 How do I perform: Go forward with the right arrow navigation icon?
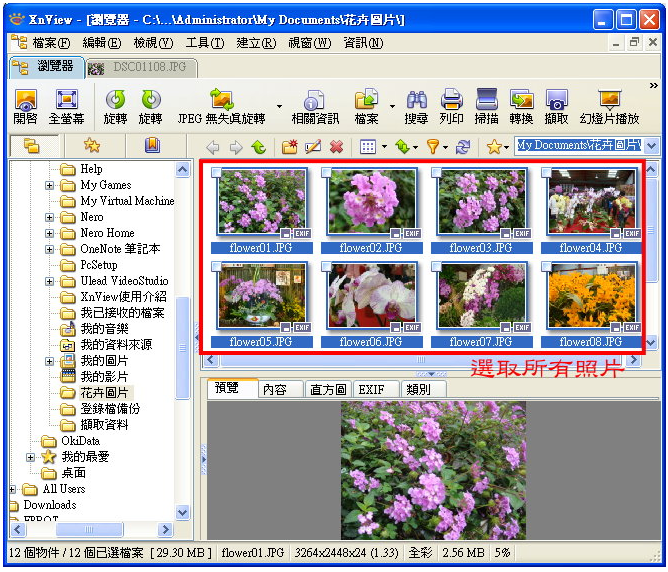click(x=236, y=147)
